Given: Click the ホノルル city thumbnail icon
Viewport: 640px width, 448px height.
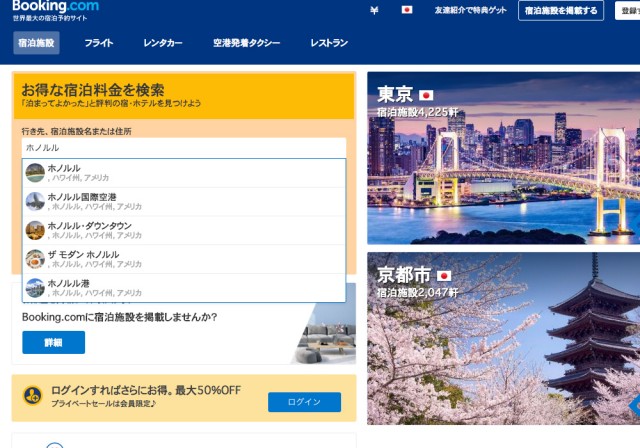Looking at the screenshot, I should (x=35, y=173).
